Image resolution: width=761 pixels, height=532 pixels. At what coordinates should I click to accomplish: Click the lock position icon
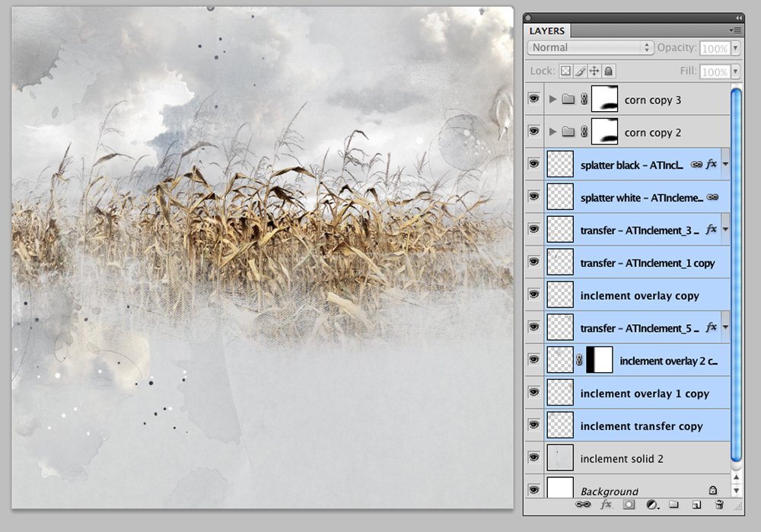tap(594, 72)
